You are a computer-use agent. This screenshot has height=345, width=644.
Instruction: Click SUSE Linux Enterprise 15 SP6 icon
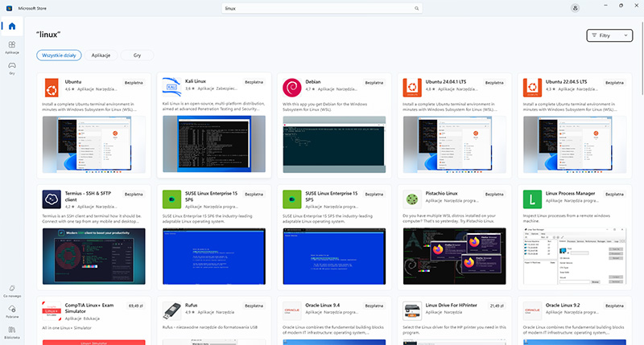tap(171, 199)
